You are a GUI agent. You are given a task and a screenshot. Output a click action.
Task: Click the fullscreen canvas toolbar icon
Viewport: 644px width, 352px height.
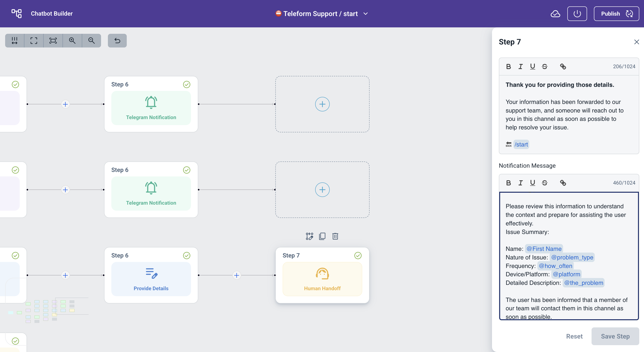(x=34, y=40)
